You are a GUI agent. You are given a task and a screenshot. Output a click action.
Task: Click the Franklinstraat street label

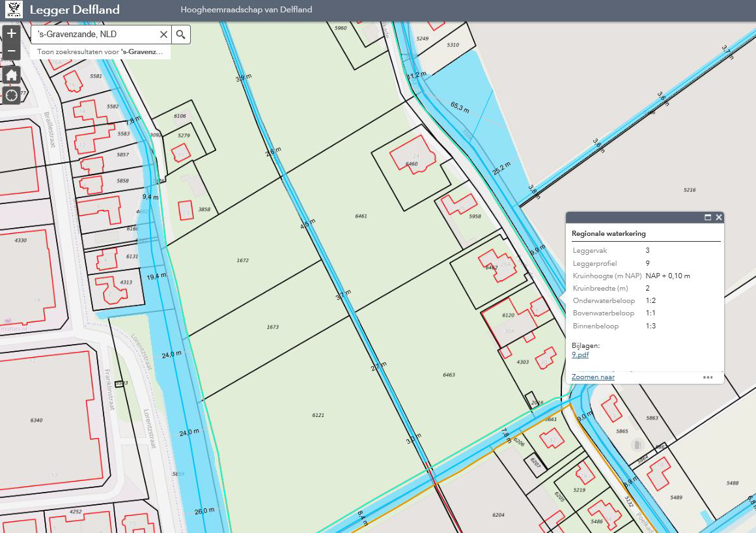point(109,390)
